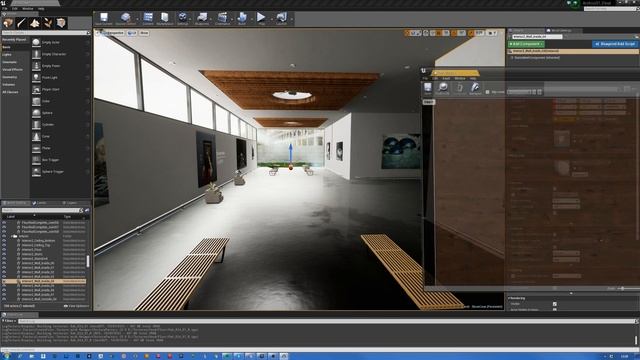This screenshot has width=640, height=360.
Task: Click the Point Light bulb icon
Action: coord(36,77)
